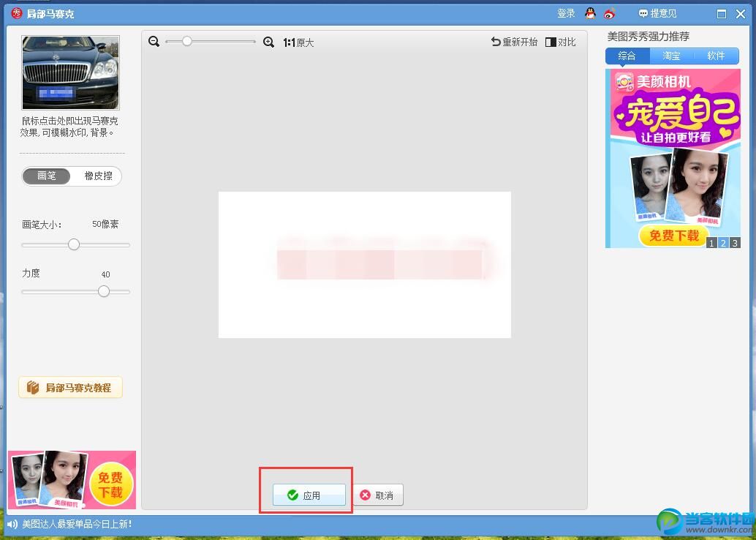Click the zoom out magnifier icon
This screenshot has width=756, height=540.
pos(154,42)
